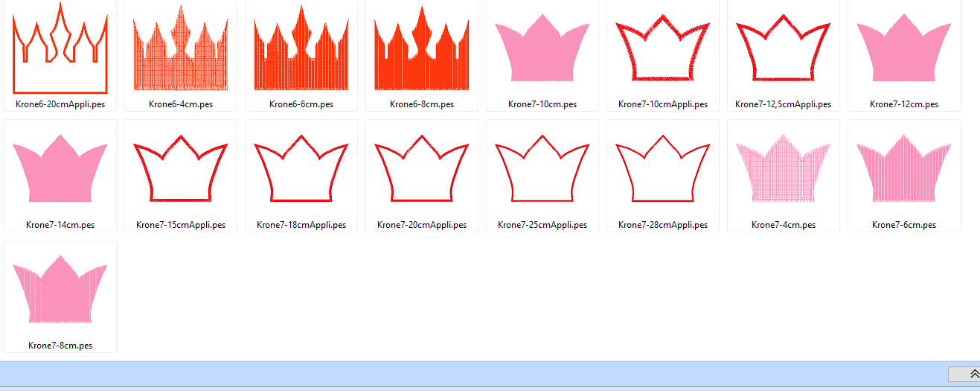Viewport: 980px width, 391px height.
Task: Select the Krone7-10cmAppli.pes outline crown thumbnail
Action: pos(663,48)
